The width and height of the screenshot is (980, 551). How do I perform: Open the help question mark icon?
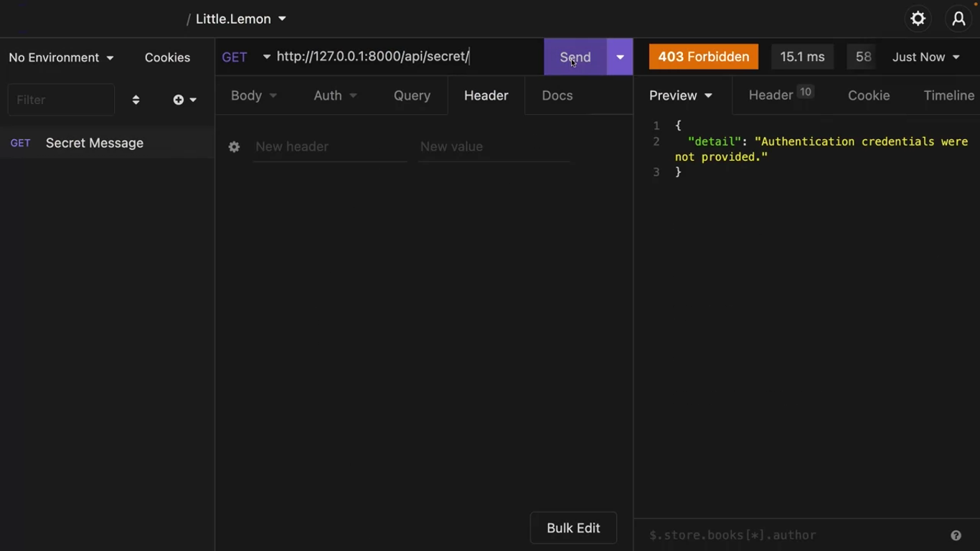[956, 535]
